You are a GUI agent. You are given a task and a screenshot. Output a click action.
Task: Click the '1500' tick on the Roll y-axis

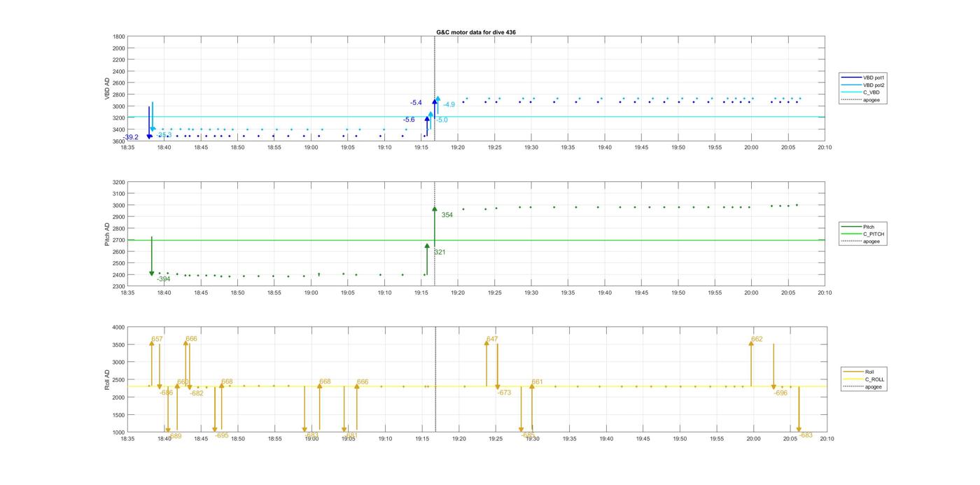click(119, 415)
